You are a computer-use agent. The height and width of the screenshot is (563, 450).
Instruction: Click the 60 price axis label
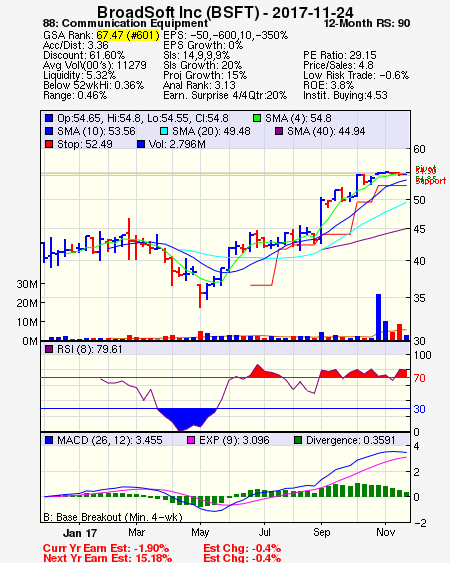click(419, 149)
